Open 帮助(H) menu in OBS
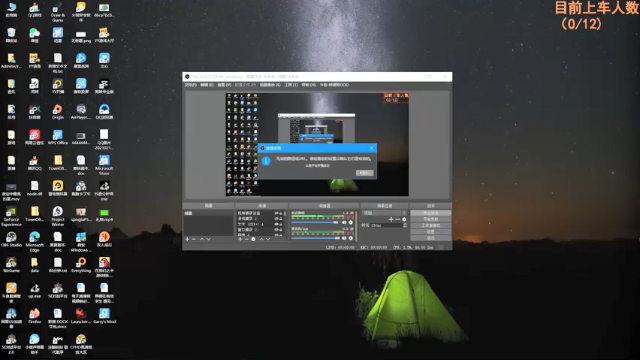This screenshot has width=640, height=360. [x=309, y=85]
